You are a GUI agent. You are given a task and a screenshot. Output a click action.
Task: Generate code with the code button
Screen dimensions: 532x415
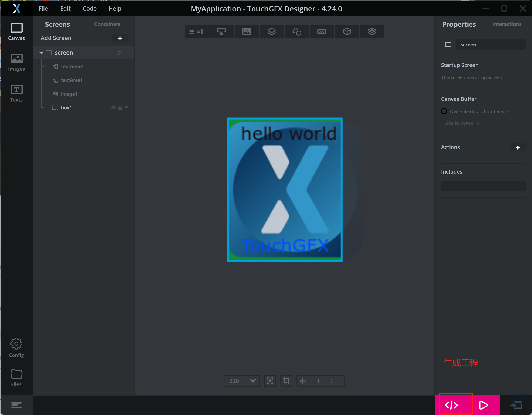pyautogui.click(x=451, y=405)
